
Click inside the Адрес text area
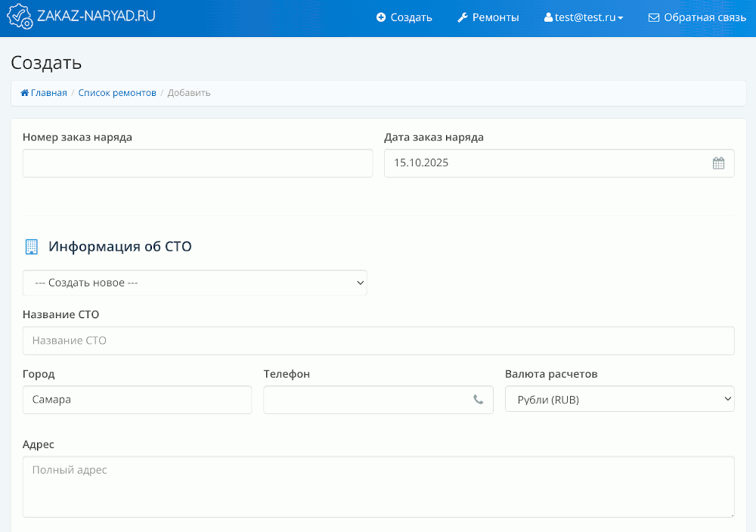(378, 487)
